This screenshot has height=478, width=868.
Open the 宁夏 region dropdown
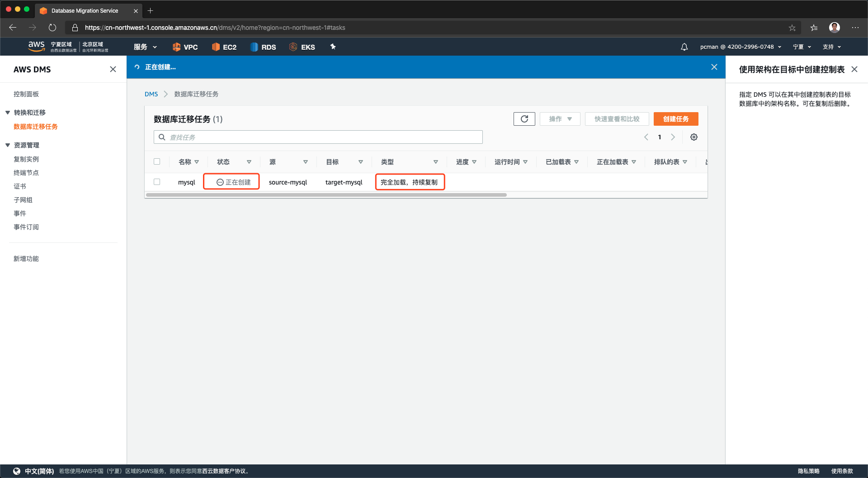pos(802,47)
